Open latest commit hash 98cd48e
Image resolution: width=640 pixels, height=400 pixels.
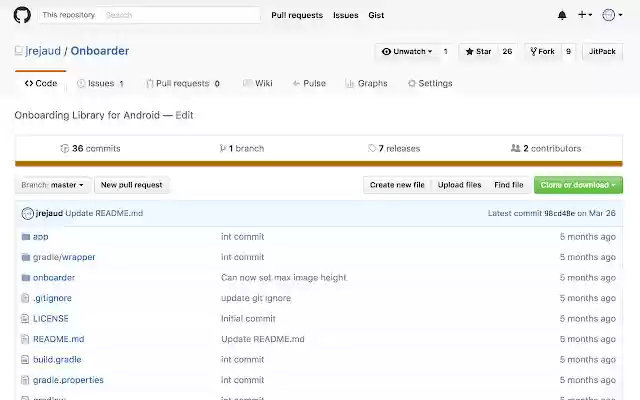(x=559, y=213)
